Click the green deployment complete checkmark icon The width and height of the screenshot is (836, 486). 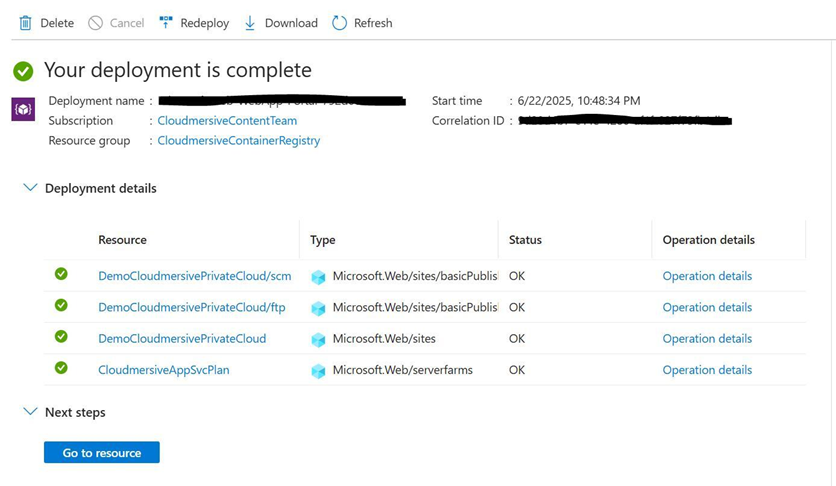click(x=23, y=71)
